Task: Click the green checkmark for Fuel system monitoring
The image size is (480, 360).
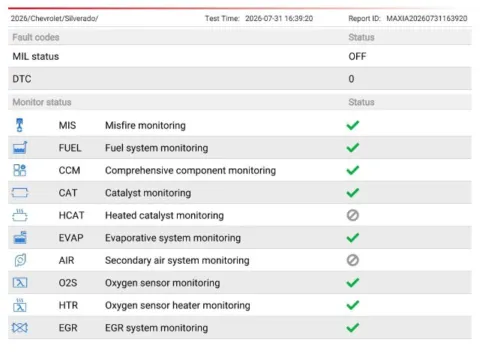Action: click(353, 148)
